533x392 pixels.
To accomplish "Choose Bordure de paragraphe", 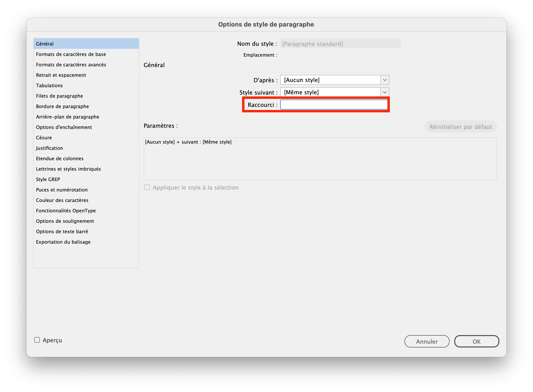I will coord(62,107).
